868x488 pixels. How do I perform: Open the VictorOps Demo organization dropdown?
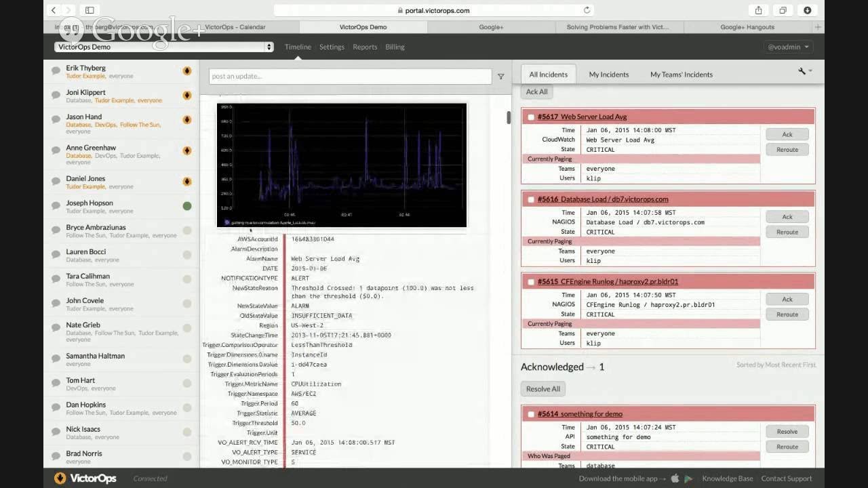tap(165, 47)
